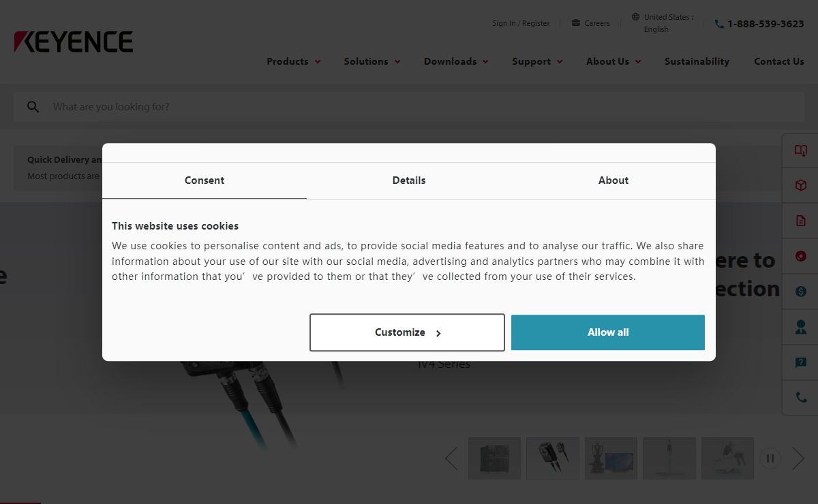Select the first carousel thumbnail with dark cabinet
The height and width of the screenshot is (504, 818).
pyautogui.click(x=494, y=458)
